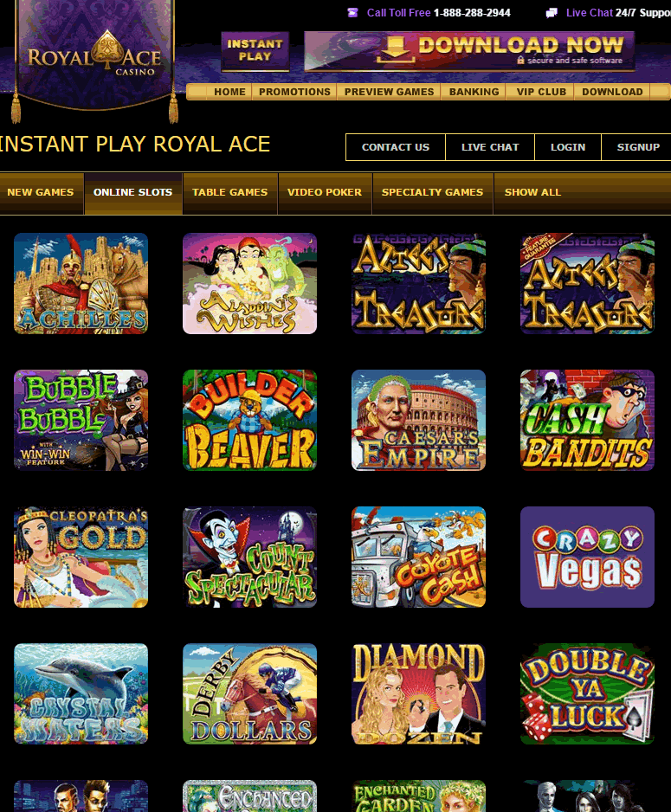Image resolution: width=671 pixels, height=812 pixels.
Task: Click the Download Now banner
Action: (x=469, y=50)
